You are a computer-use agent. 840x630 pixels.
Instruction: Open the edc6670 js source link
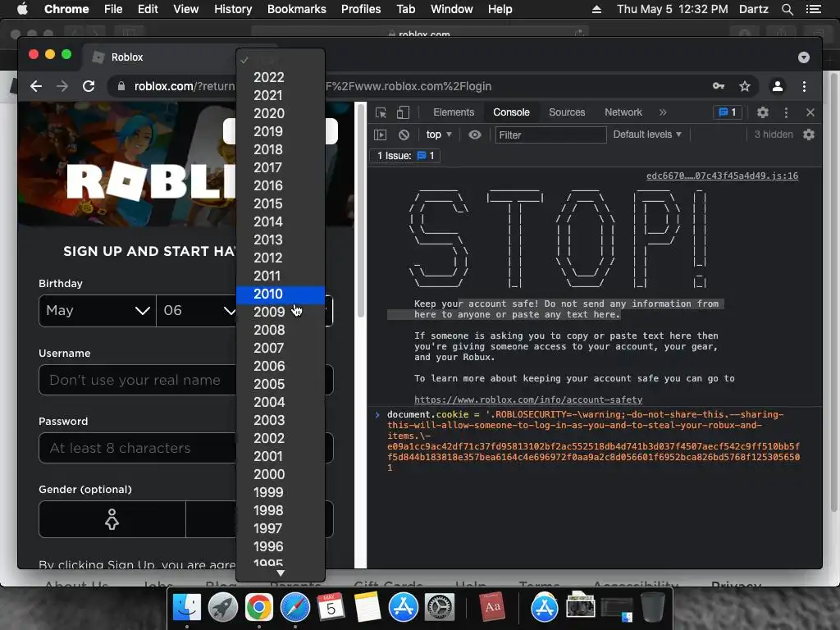(722, 176)
